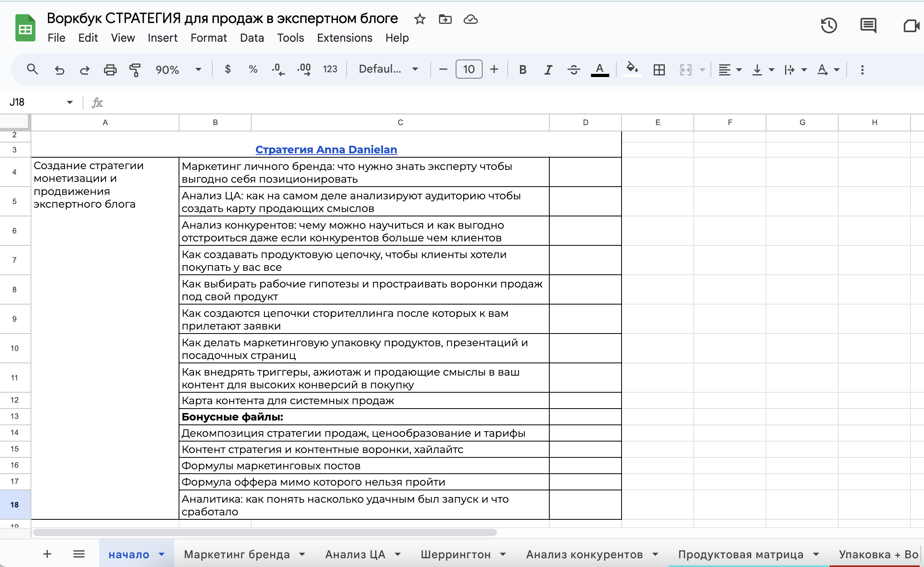The height and width of the screenshot is (567, 924).
Task: Switch to Продуктовая матрица sheet
Action: coord(741,554)
